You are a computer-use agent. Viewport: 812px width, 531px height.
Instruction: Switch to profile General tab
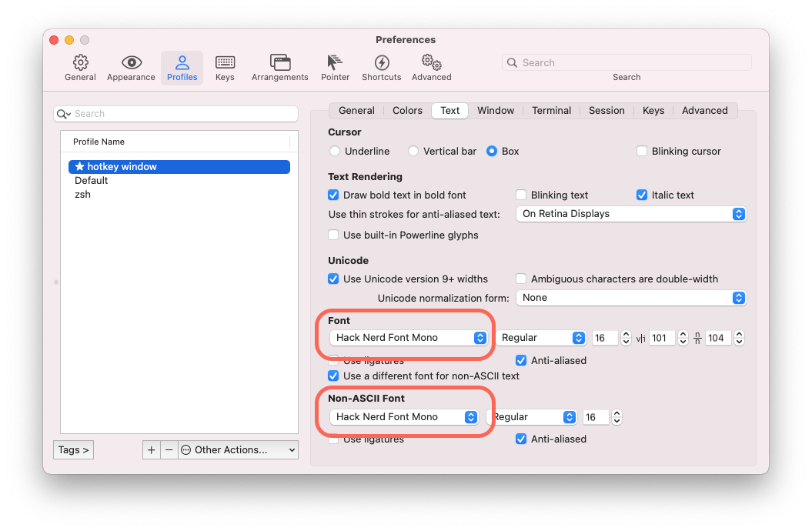point(356,111)
